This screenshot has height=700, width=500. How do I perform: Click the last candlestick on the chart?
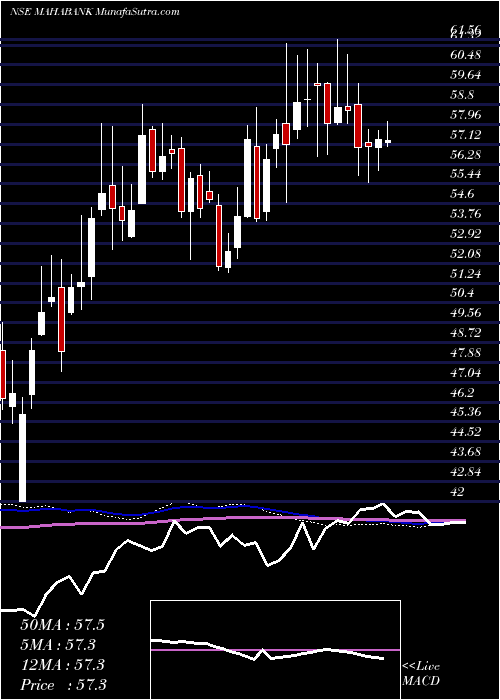point(388,142)
